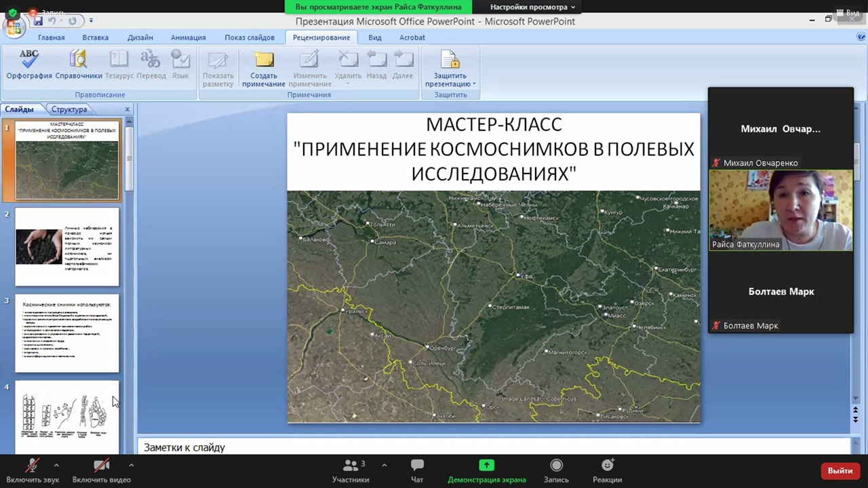Expand the Настройки просмотра dropdown
Image resolution: width=868 pixels, height=488 pixels.
click(532, 7)
